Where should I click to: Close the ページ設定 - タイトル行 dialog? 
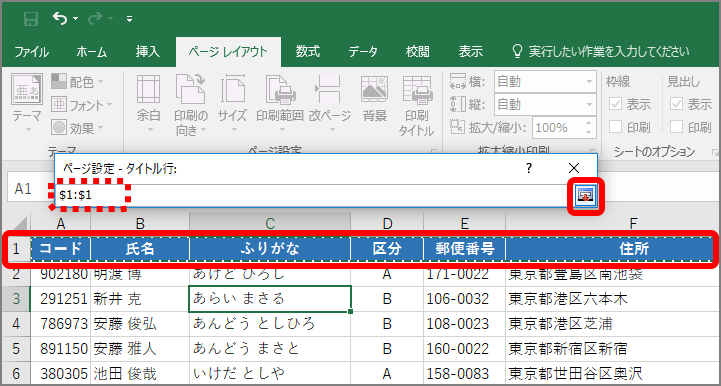pyautogui.click(x=573, y=168)
